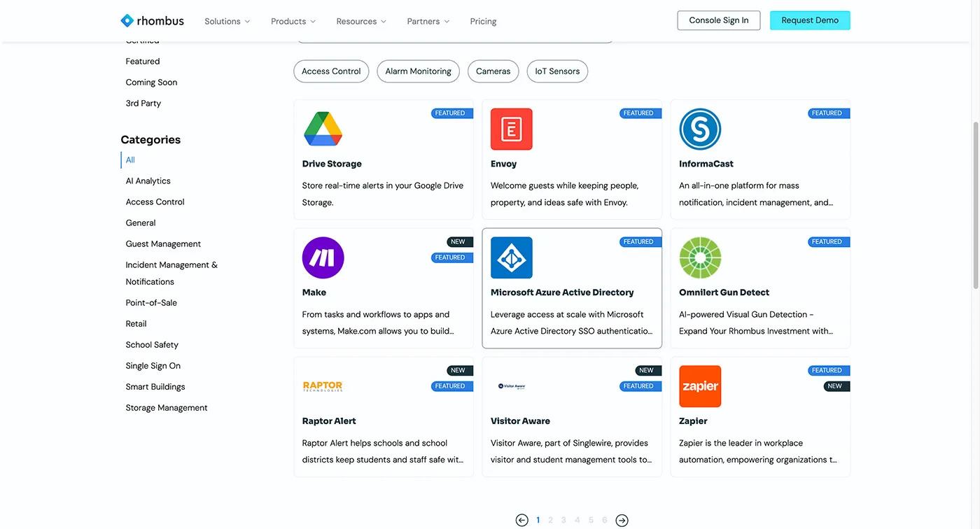Select the Featured filter in sidebar
This screenshot has width=980, height=529.
(143, 62)
